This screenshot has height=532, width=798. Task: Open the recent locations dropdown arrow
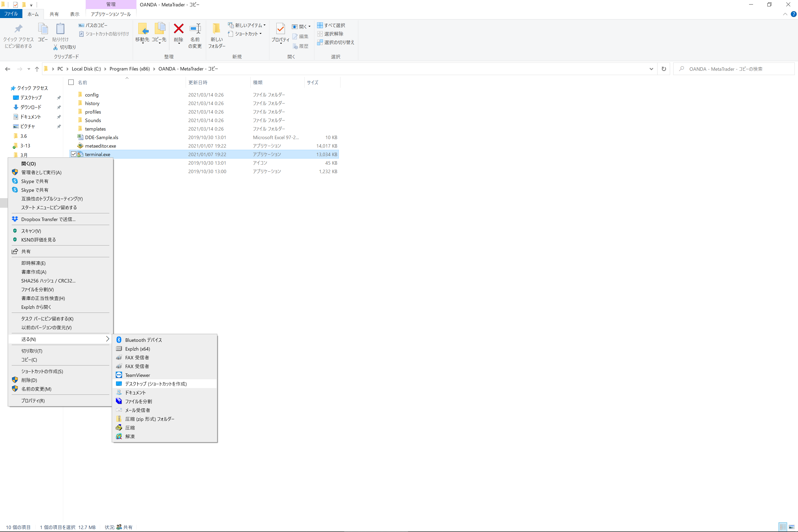[29, 69]
